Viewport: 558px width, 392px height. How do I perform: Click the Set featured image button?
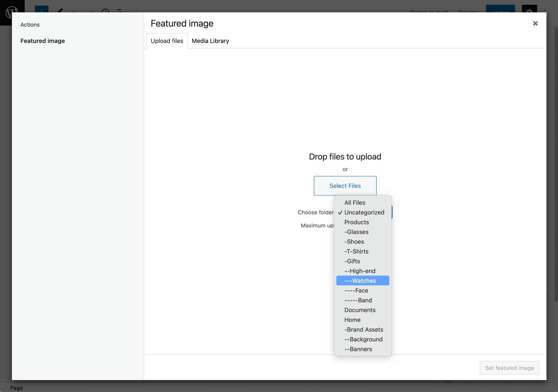click(509, 368)
